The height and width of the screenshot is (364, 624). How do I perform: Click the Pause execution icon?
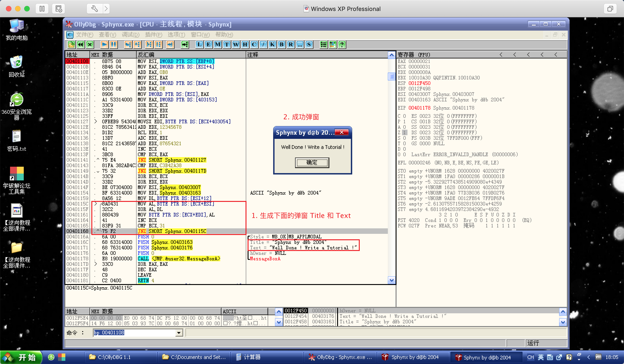pos(114,45)
